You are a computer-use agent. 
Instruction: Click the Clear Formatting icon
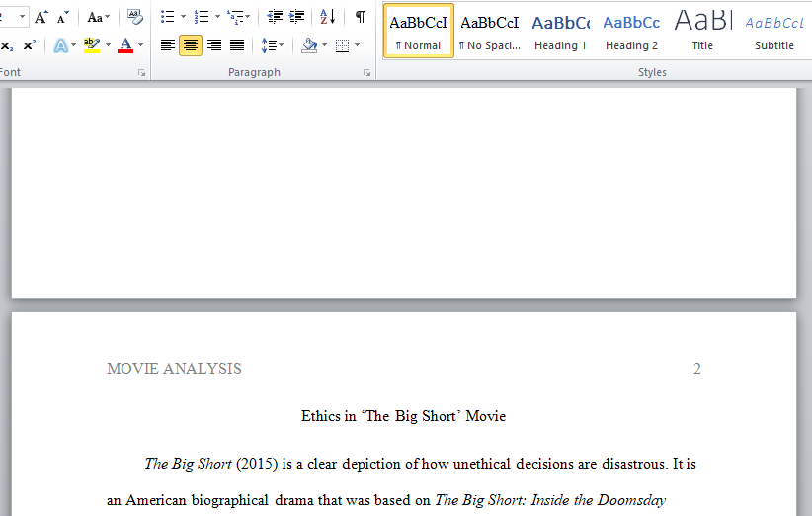pos(135,17)
